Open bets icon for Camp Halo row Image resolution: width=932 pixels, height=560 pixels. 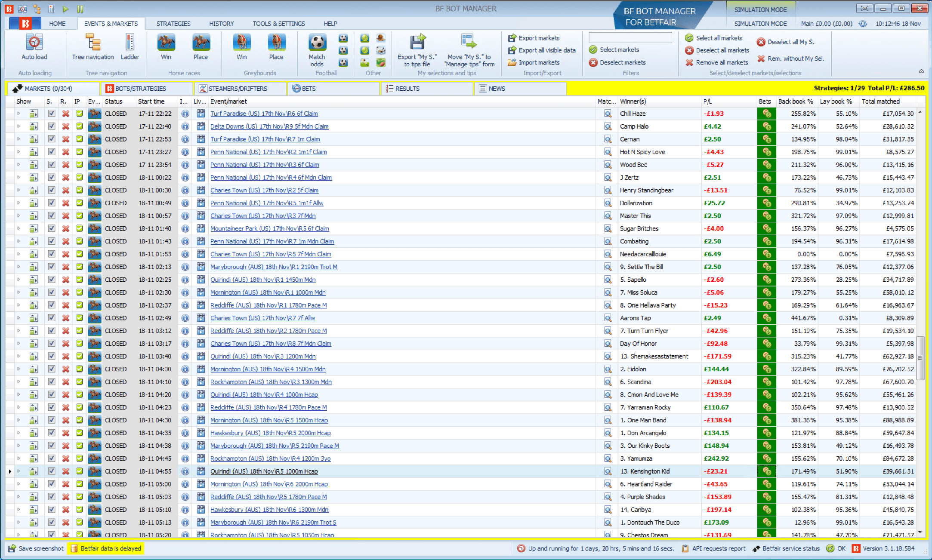pyautogui.click(x=766, y=126)
